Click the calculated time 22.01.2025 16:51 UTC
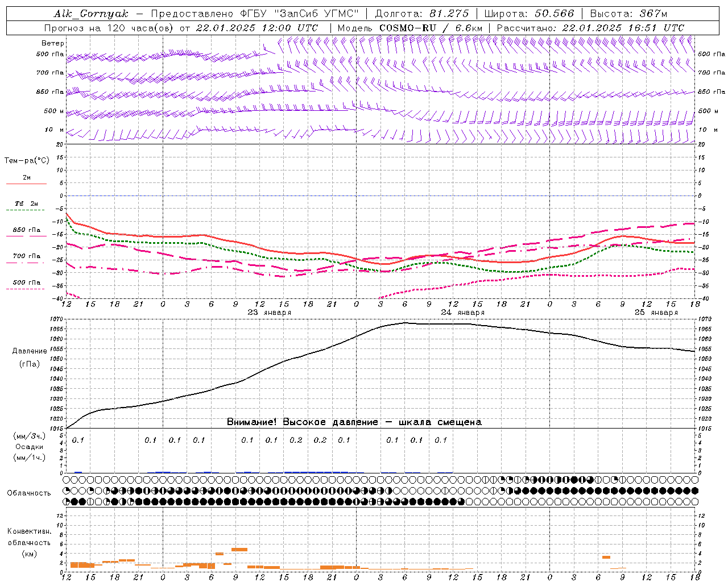Viewport: 728px width, 582px height. pyautogui.click(x=623, y=28)
